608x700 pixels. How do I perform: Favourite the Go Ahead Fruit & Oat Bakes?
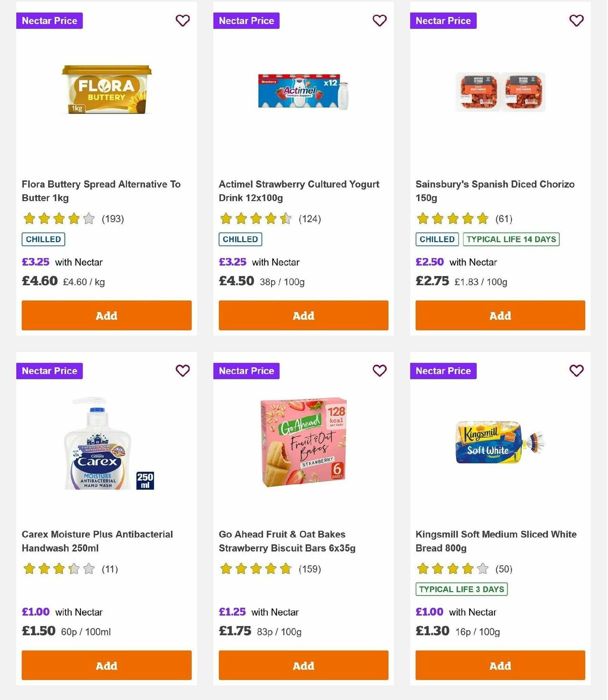pos(379,371)
